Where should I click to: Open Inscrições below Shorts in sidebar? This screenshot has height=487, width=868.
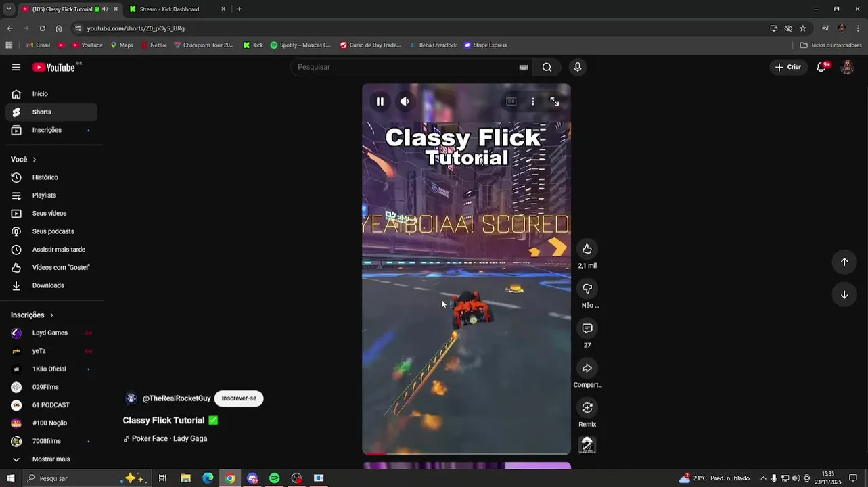[x=51, y=130]
